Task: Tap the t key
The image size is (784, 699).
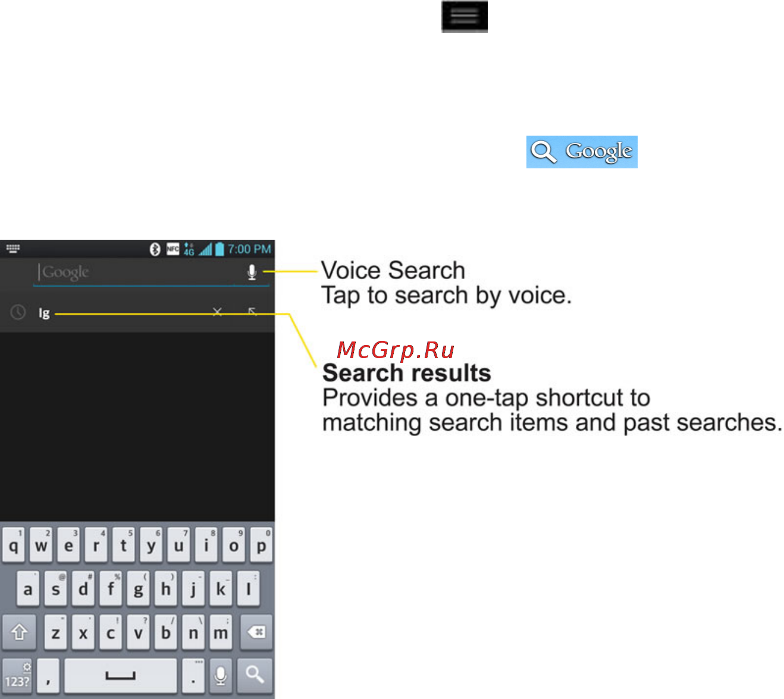Action: tap(123, 545)
